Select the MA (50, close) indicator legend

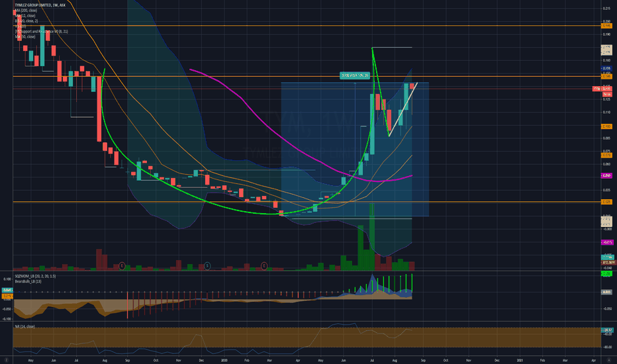coord(25,36)
